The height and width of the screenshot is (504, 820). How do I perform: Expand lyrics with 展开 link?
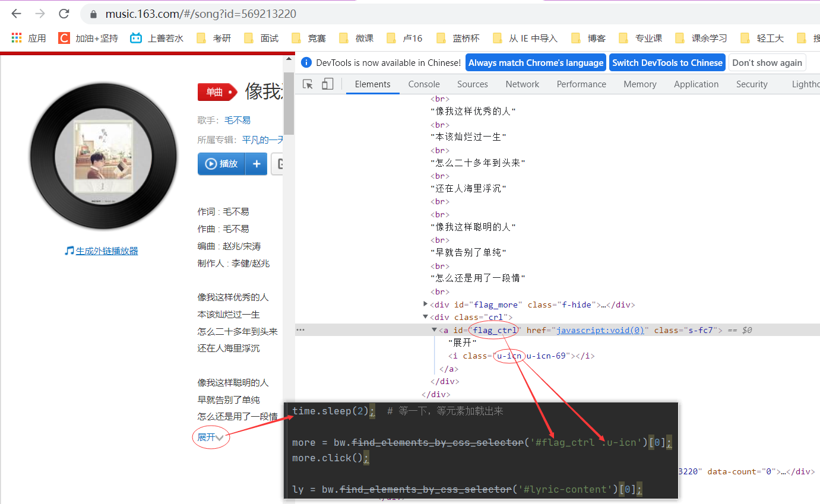210,437
